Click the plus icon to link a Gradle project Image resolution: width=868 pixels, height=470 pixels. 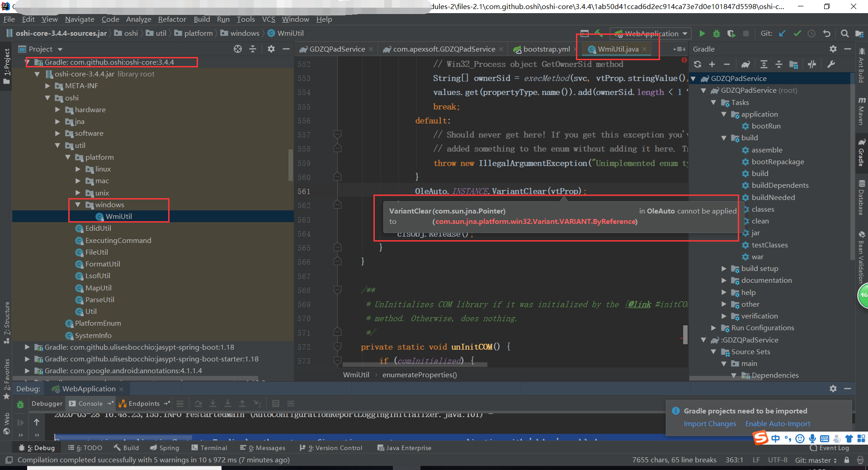(712, 64)
